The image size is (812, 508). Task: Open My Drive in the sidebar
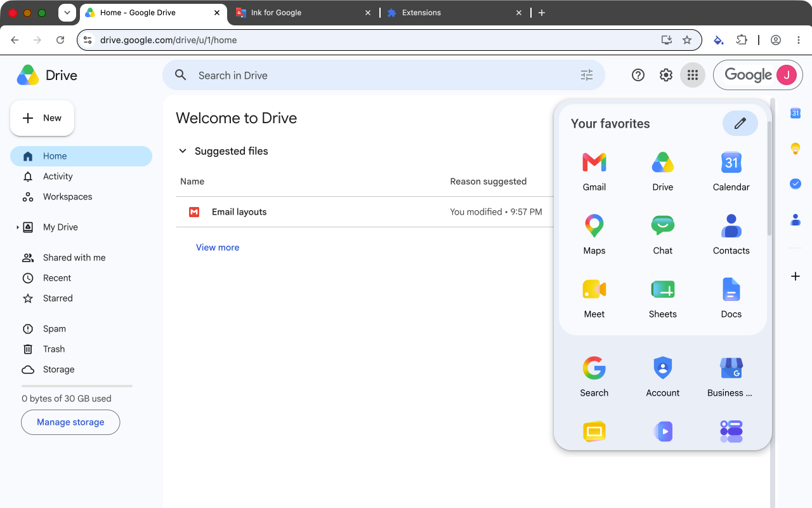tap(60, 227)
